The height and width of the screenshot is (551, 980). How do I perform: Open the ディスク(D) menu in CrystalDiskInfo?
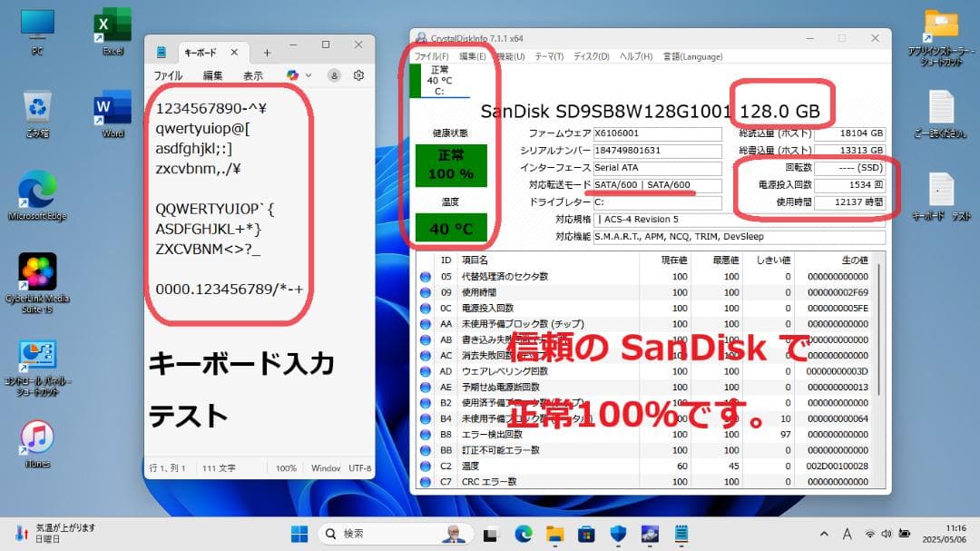tap(592, 56)
